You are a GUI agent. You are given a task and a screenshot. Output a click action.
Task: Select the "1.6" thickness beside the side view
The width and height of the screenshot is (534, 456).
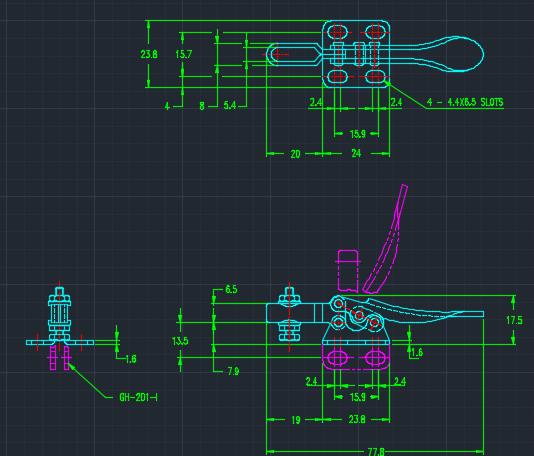pyautogui.click(x=130, y=359)
